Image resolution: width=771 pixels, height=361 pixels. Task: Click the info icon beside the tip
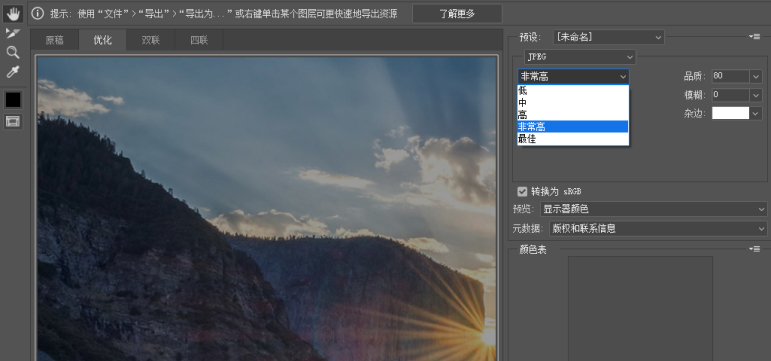tap(37, 13)
